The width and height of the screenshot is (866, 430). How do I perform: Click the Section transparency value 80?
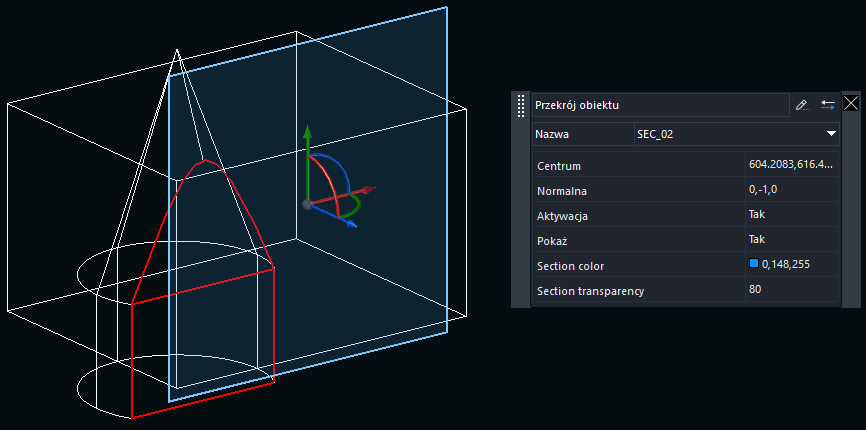(755, 289)
